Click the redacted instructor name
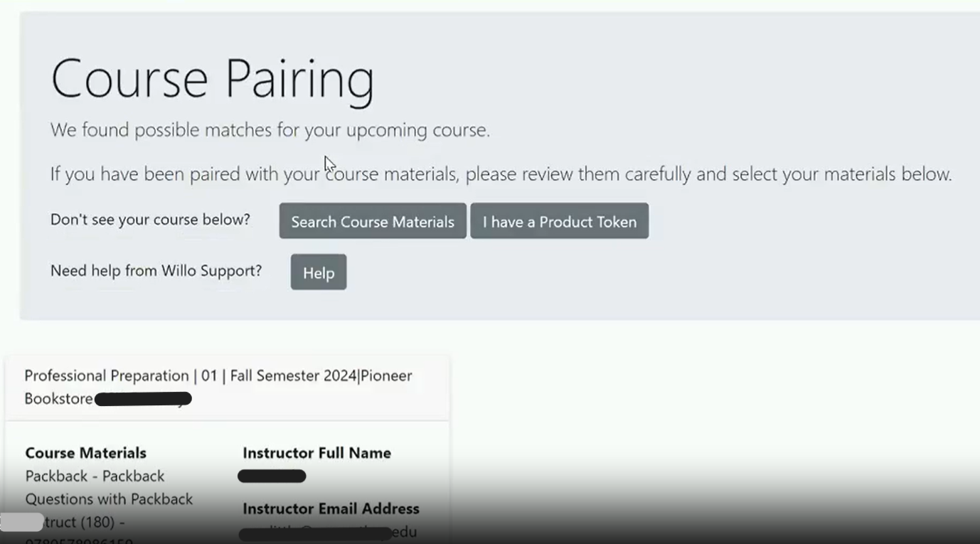 point(272,476)
